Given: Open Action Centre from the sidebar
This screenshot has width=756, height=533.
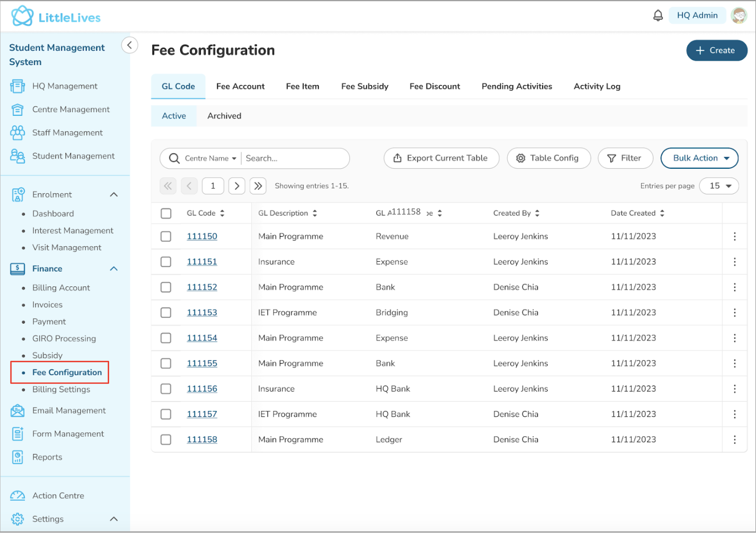Looking at the screenshot, I should (x=58, y=496).
